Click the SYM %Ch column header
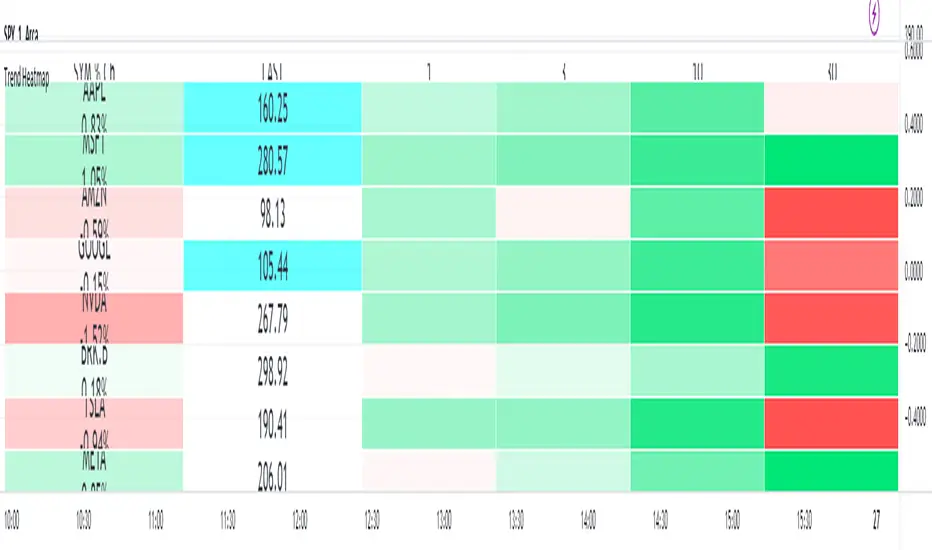This screenshot has height=550, width=932. [x=95, y=73]
